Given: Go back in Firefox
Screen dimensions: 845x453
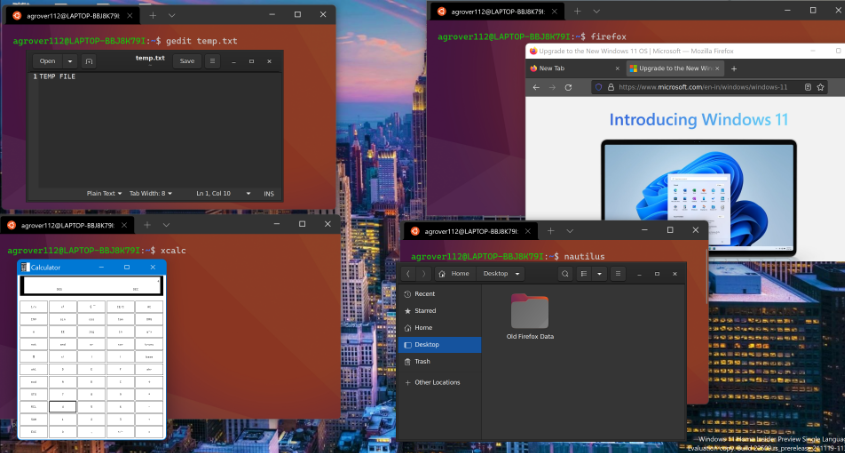Looking at the screenshot, I should [x=536, y=87].
